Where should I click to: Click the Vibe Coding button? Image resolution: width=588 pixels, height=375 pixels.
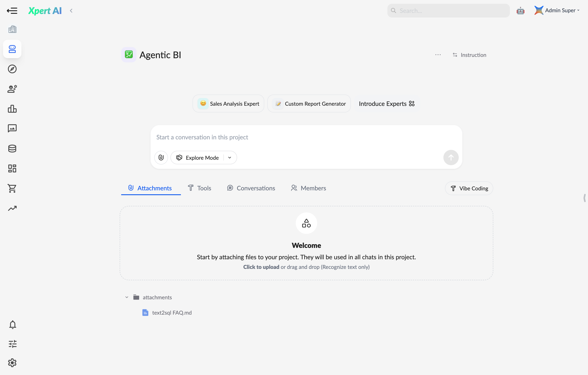(469, 188)
